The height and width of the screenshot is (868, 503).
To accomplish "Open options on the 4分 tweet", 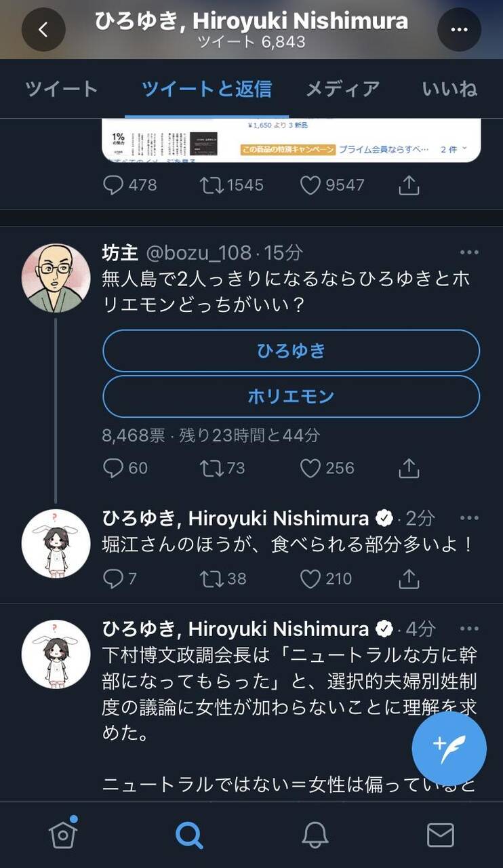I will point(469,629).
